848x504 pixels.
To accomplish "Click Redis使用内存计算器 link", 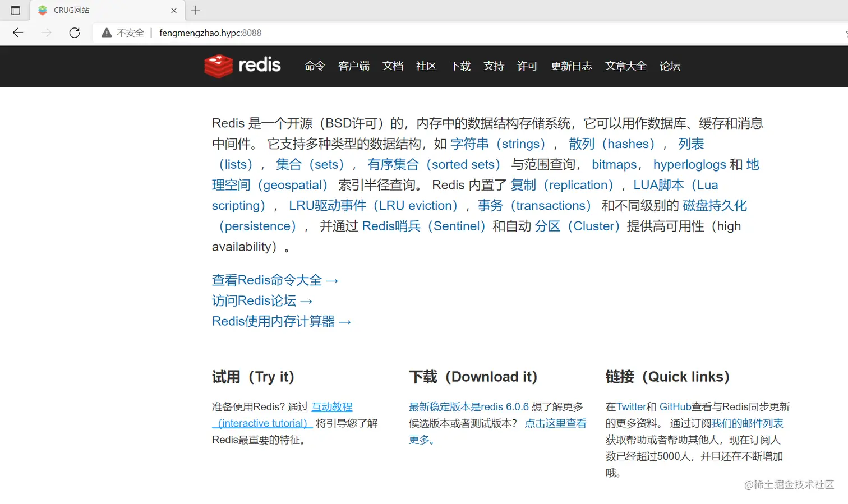I will click(x=281, y=321).
